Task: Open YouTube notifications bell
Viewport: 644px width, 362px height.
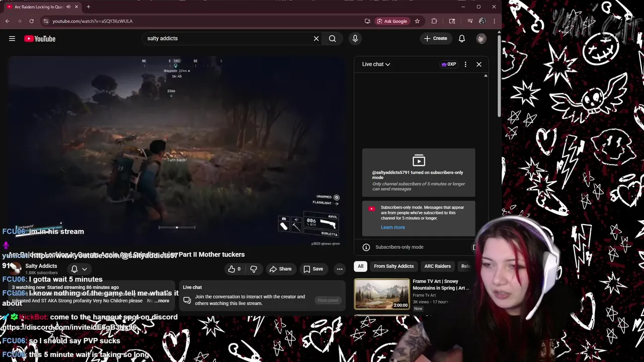Action: click(462, 38)
